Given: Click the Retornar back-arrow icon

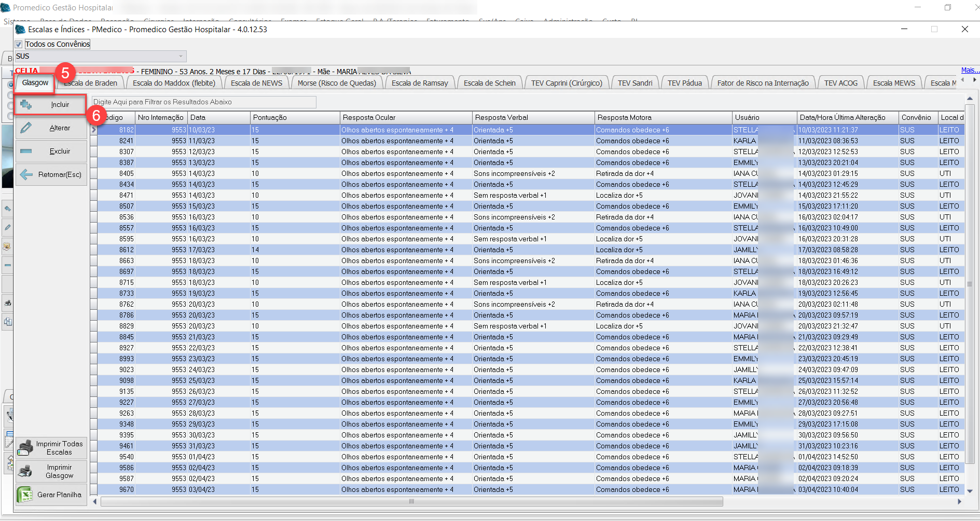Looking at the screenshot, I should click(x=26, y=175).
